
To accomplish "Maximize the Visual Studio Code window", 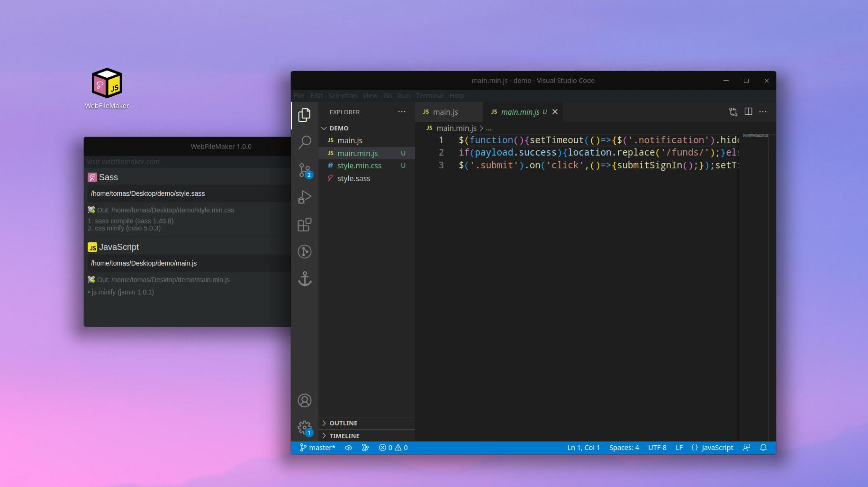I will point(746,81).
